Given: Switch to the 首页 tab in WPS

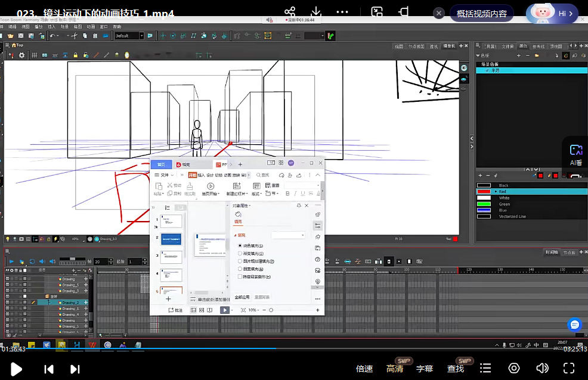Looking at the screenshot, I should pos(160,164).
